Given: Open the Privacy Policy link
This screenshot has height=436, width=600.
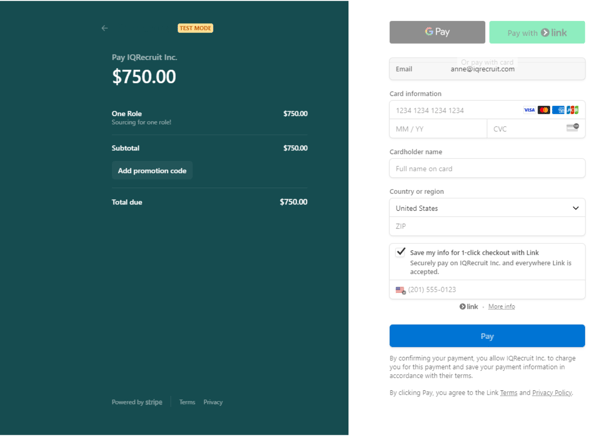Looking at the screenshot, I should [x=552, y=393].
